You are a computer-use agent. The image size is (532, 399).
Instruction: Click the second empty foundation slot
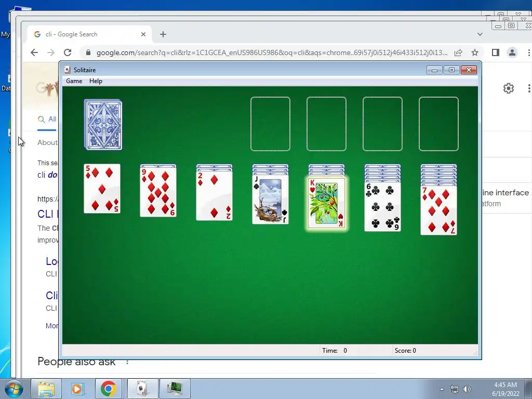[326, 124]
